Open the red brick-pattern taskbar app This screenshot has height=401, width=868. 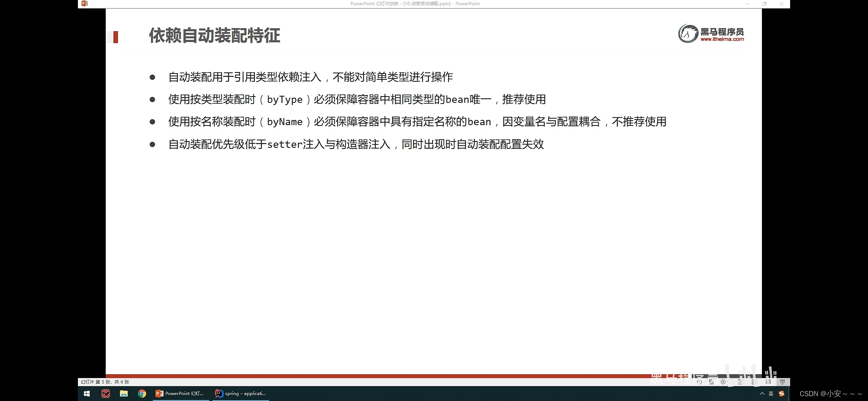coord(106,394)
